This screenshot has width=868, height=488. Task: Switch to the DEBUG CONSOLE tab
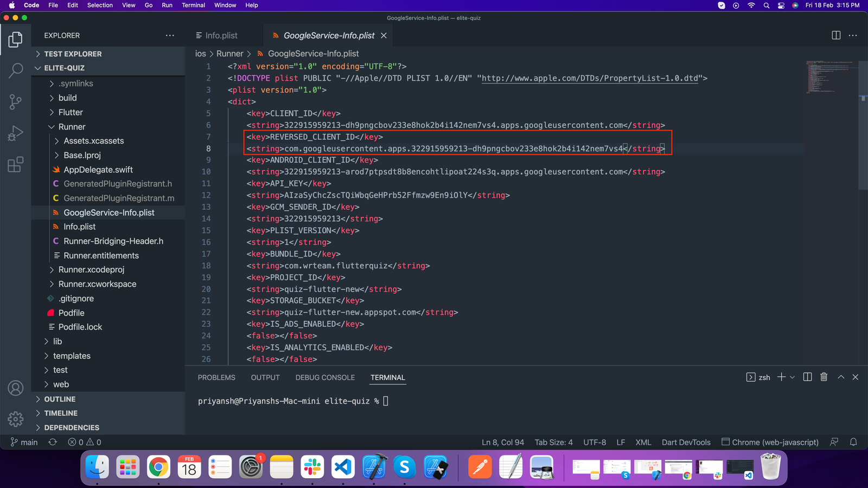pos(325,378)
